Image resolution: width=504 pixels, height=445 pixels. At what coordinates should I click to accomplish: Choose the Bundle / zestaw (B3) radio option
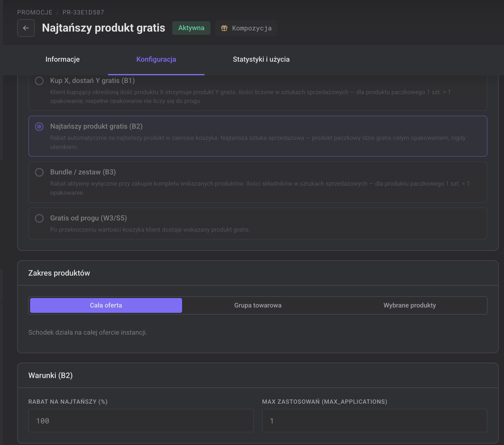pyautogui.click(x=39, y=172)
